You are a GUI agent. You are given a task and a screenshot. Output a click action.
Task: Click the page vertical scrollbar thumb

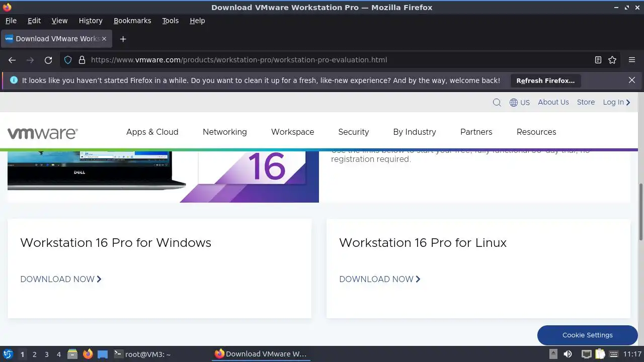pos(640,212)
